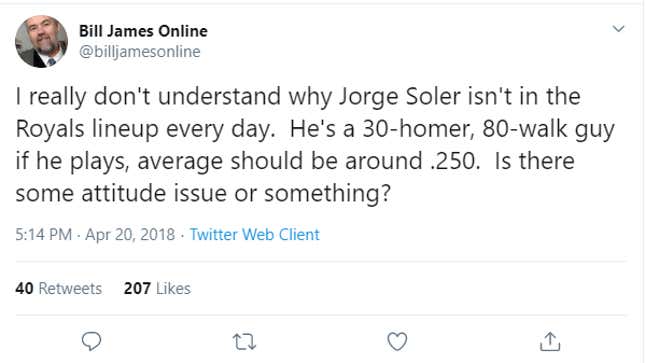Screen dimensions: 645x363
Task: Expand the tweet options chevron menu
Action: coord(618,29)
